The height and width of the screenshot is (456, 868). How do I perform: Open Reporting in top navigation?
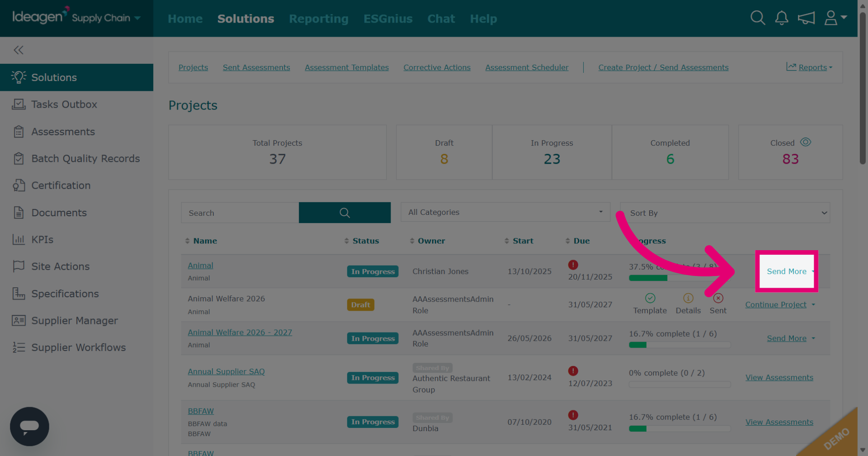(x=319, y=19)
